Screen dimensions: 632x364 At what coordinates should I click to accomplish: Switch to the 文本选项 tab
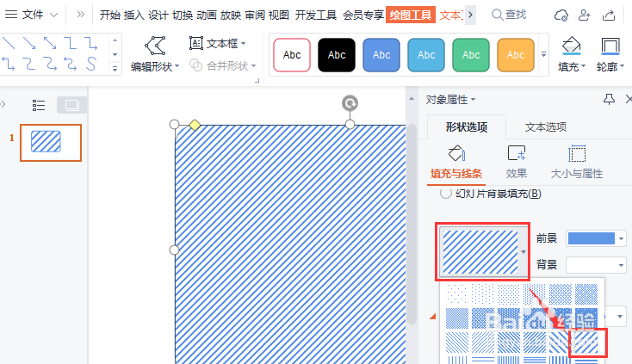(x=546, y=126)
